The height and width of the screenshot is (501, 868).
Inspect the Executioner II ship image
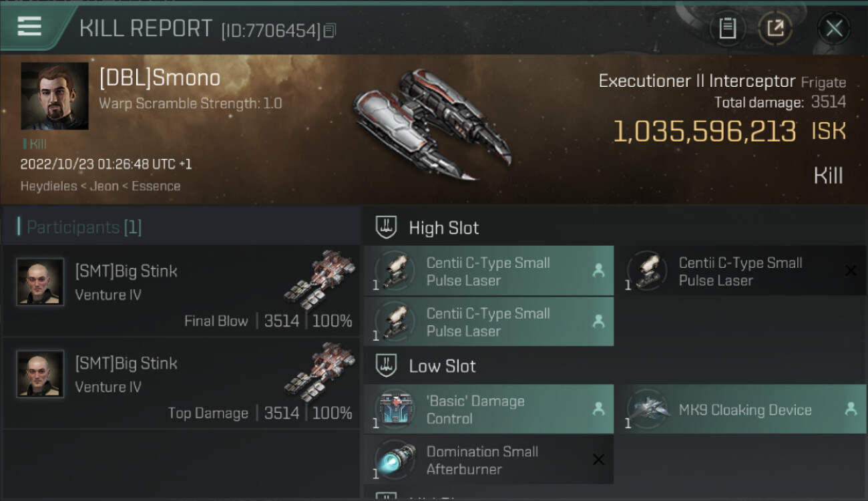431,123
